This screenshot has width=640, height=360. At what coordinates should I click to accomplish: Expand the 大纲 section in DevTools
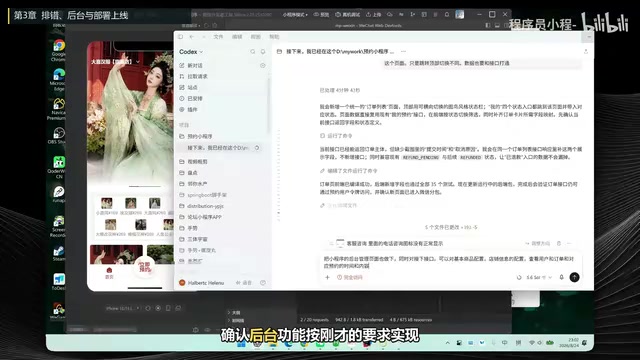coord(234,312)
